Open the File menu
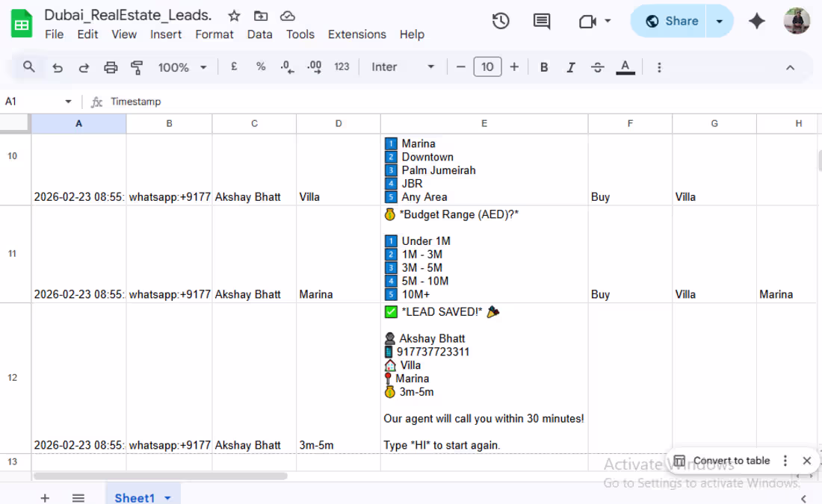822x504 pixels. point(54,34)
